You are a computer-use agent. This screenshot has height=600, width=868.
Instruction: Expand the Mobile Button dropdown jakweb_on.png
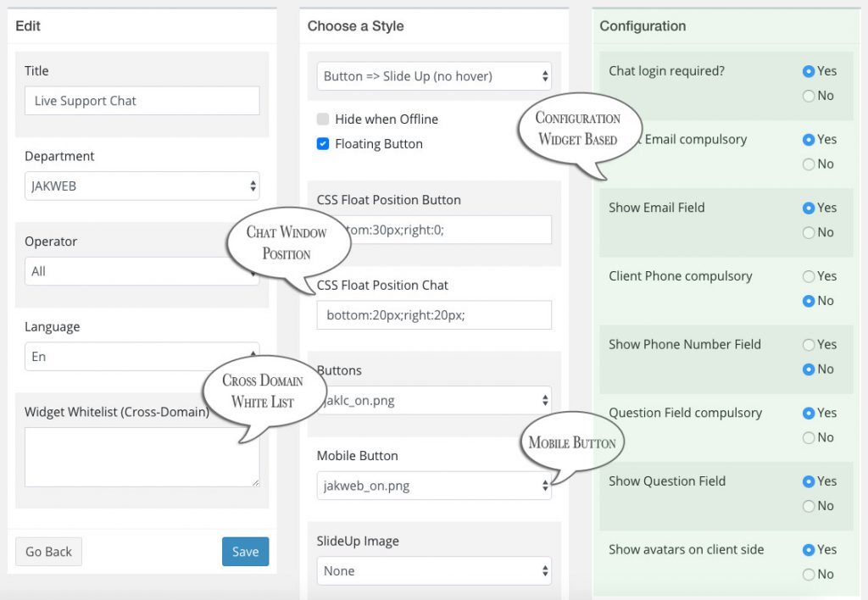click(434, 486)
